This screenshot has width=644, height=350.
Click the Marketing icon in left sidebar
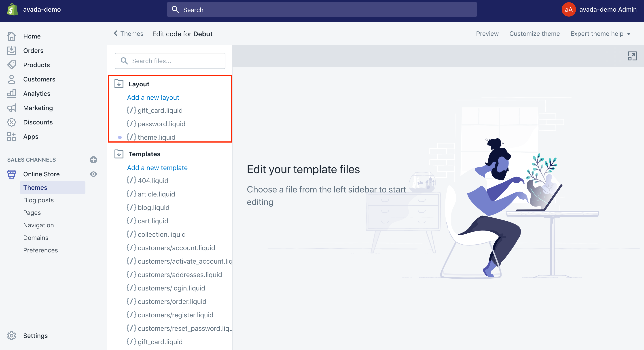(x=12, y=108)
